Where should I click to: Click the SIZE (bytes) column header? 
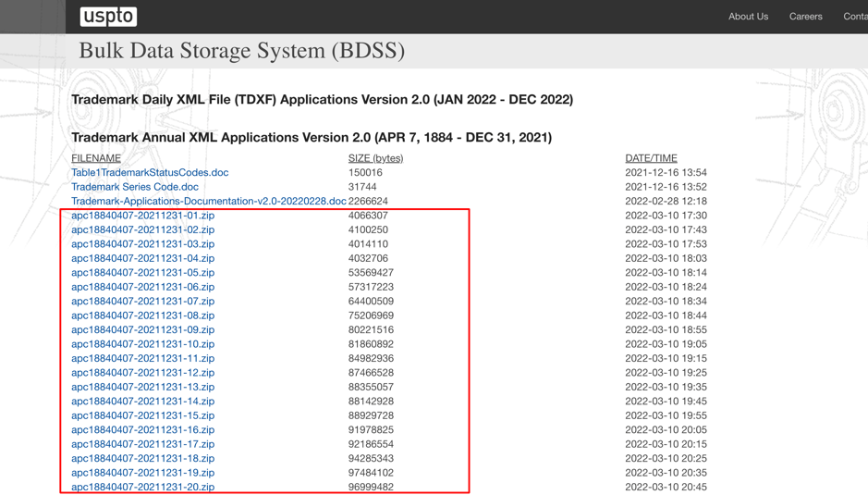tap(376, 158)
